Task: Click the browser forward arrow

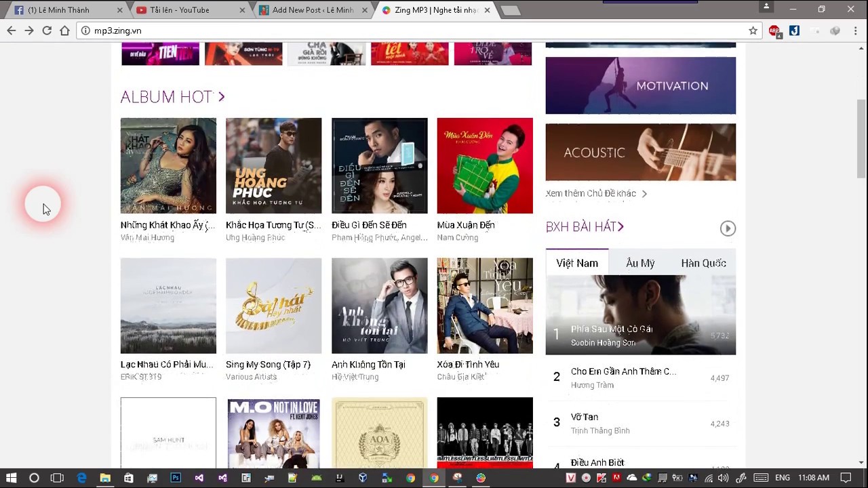Action: point(29,30)
